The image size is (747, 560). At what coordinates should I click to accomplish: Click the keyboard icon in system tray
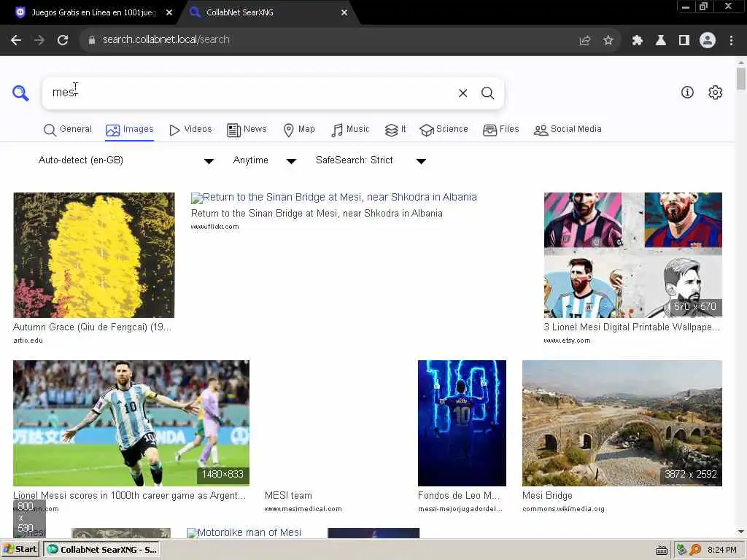point(661,550)
